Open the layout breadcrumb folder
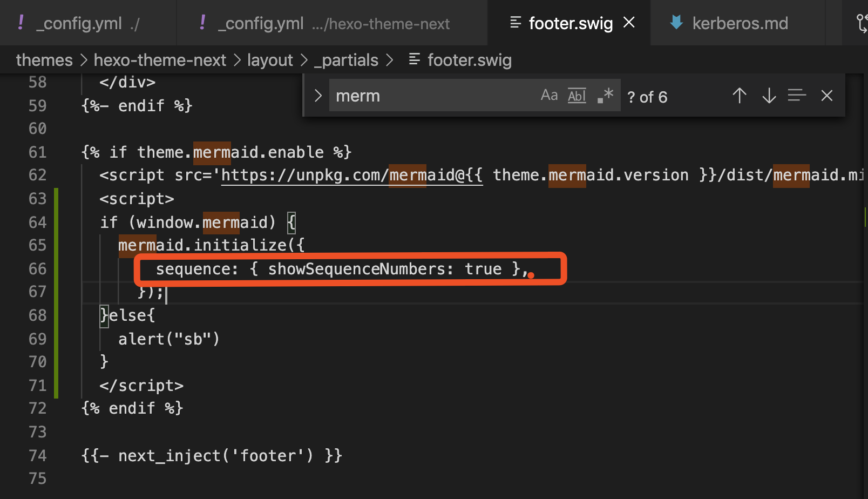The height and width of the screenshot is (499, 868). tap(270, 60)
